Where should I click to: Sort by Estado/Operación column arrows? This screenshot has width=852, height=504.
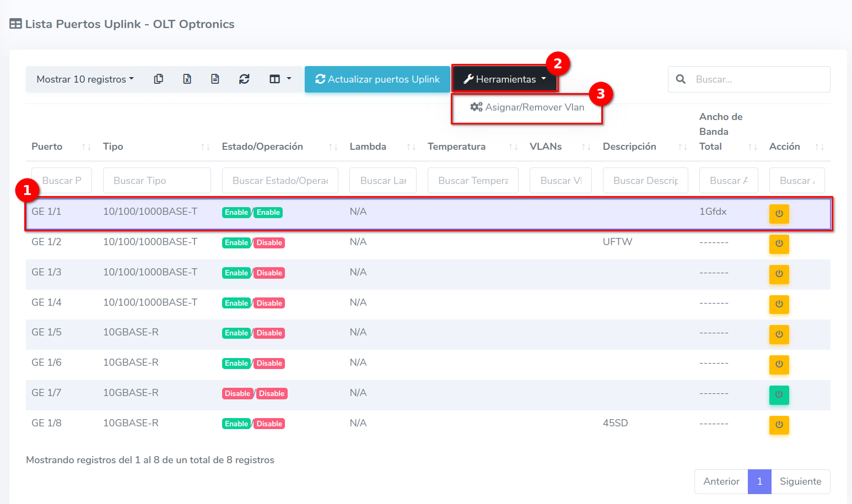click(x=333, y=147)
